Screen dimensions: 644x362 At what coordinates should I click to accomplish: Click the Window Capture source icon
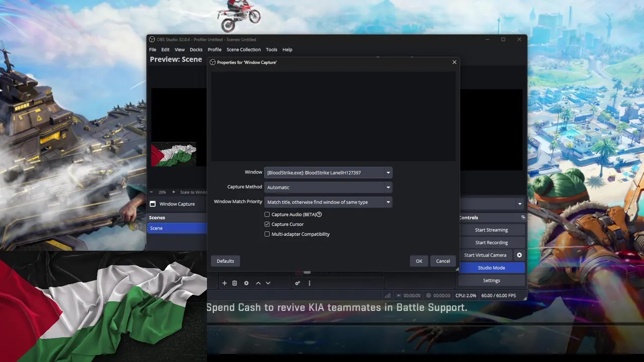coord(152,204)
